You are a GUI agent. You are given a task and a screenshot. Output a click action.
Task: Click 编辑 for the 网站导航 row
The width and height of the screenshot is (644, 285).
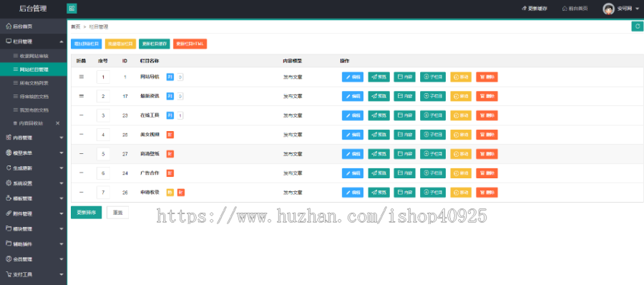tap(353, 77)
